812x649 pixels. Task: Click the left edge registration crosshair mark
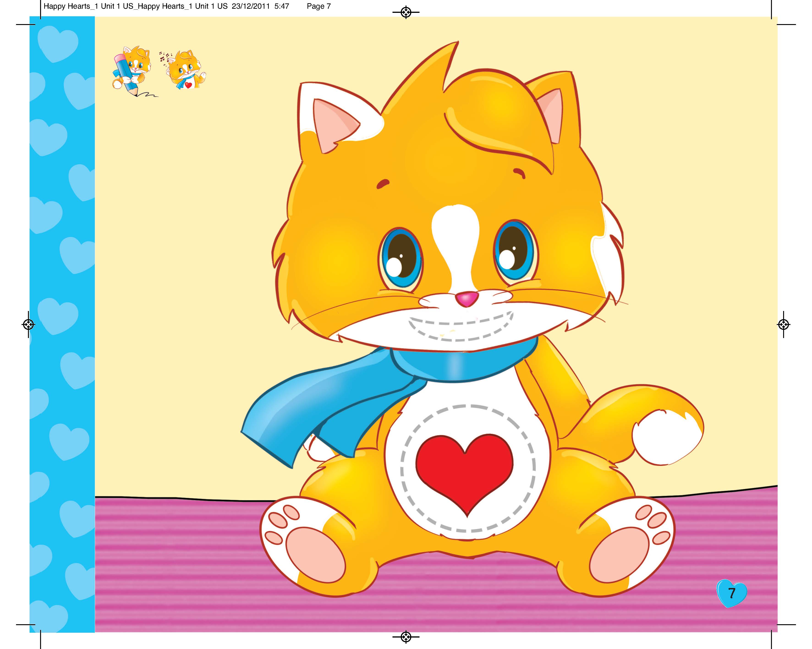(29, 324)
